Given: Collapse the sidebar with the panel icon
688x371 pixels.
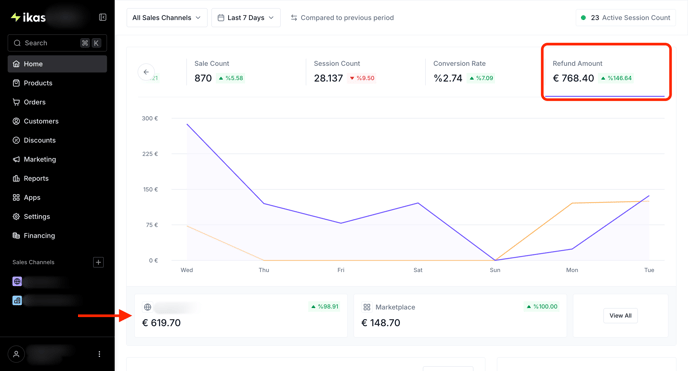Looking at the screenshot, I should tap(103, 17).
